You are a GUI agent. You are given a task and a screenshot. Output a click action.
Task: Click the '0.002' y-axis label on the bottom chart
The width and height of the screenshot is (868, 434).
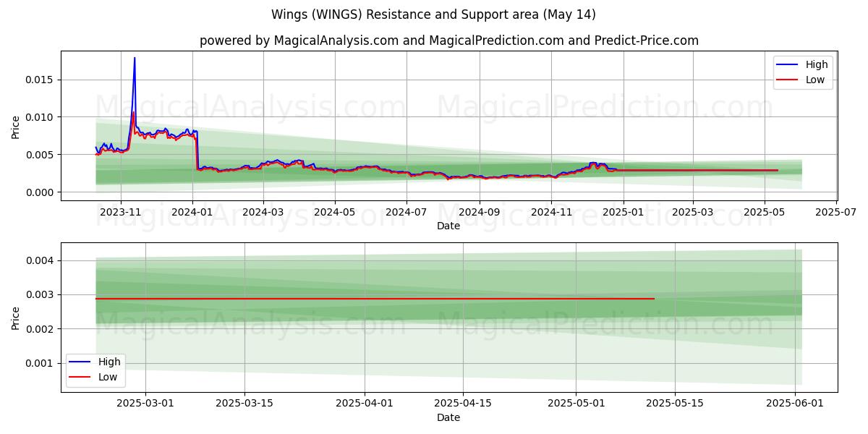click(x=41, y=329)
